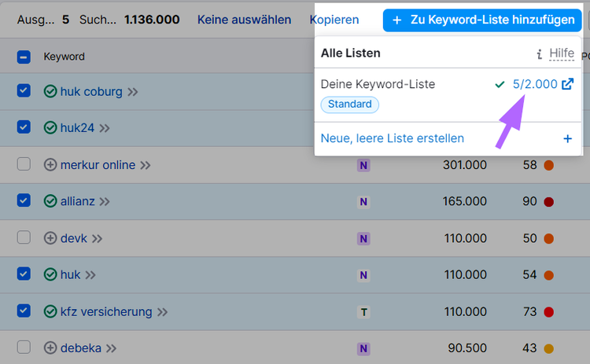
Task: Click the difficulty dot next to 58
Action: click(x=548, y=165)
